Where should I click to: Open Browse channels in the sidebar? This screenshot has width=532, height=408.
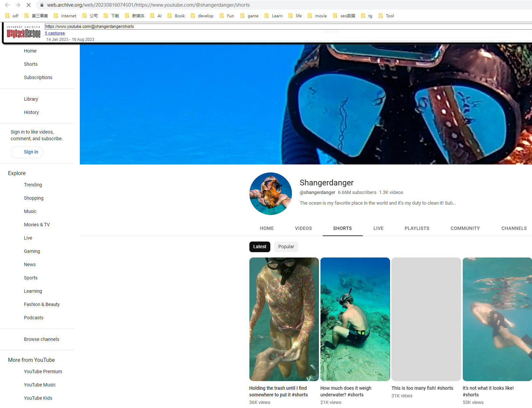[x=42, y=339]
